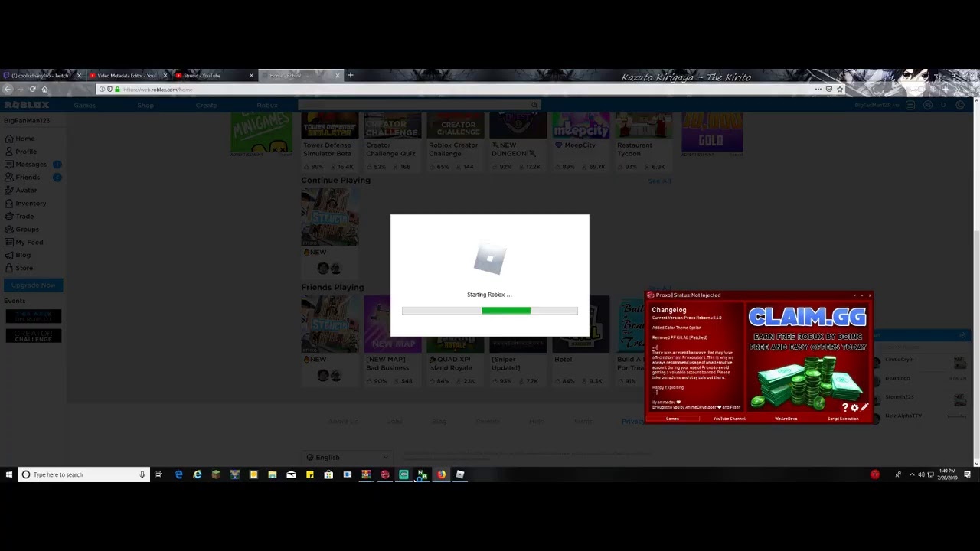The image size is (980, 551).
Task: Open Games in Roblox top navigation
Action: 84,105
